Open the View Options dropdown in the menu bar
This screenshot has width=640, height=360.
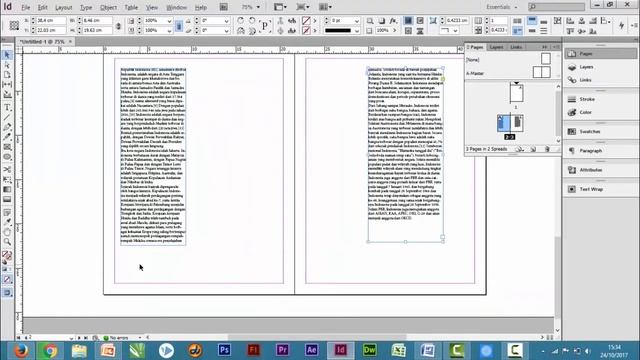click(x=280, y=7)
